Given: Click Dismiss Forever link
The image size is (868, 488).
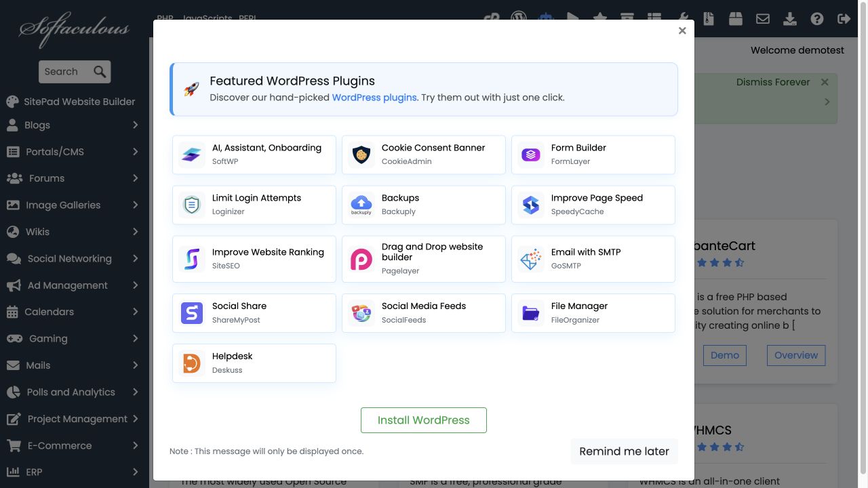Looking at the screenshot, I should 773,82.
